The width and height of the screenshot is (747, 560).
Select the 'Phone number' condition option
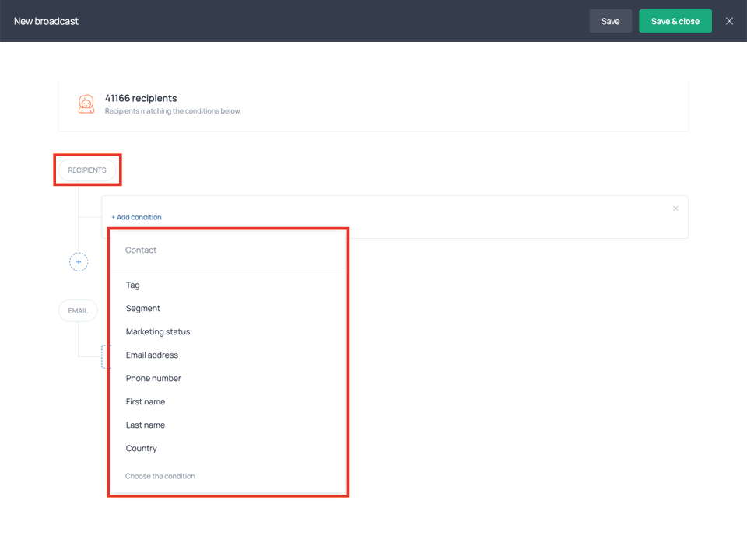tap(153, 378)
